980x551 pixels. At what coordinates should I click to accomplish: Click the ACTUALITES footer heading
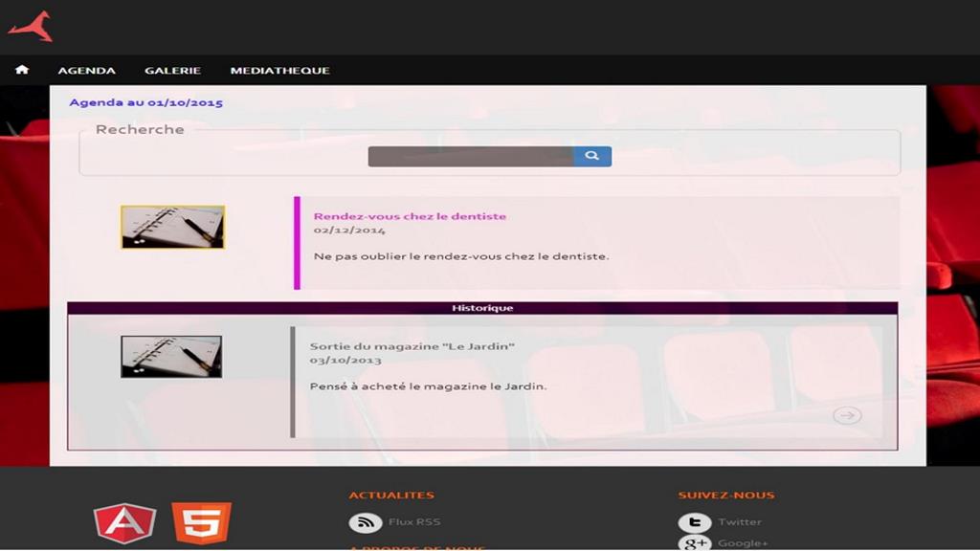pos(391,495)
